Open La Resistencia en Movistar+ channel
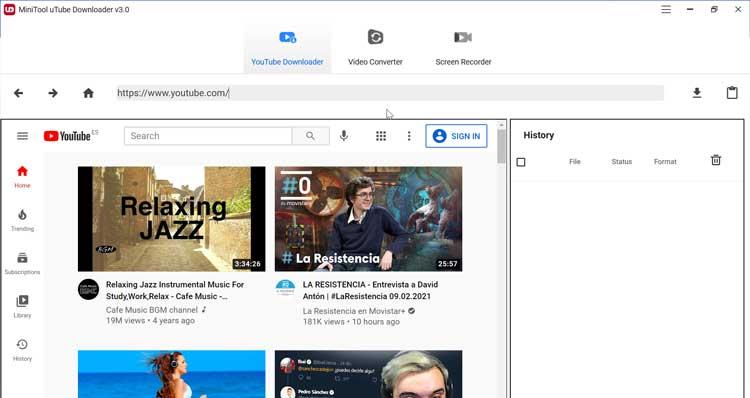This screenshot has height=398, width=750. [354, 311]
